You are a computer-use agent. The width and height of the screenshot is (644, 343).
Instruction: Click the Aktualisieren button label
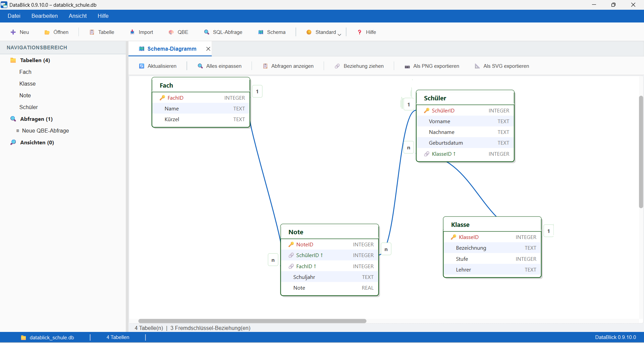pyautogui.click(x=162, y=66)
